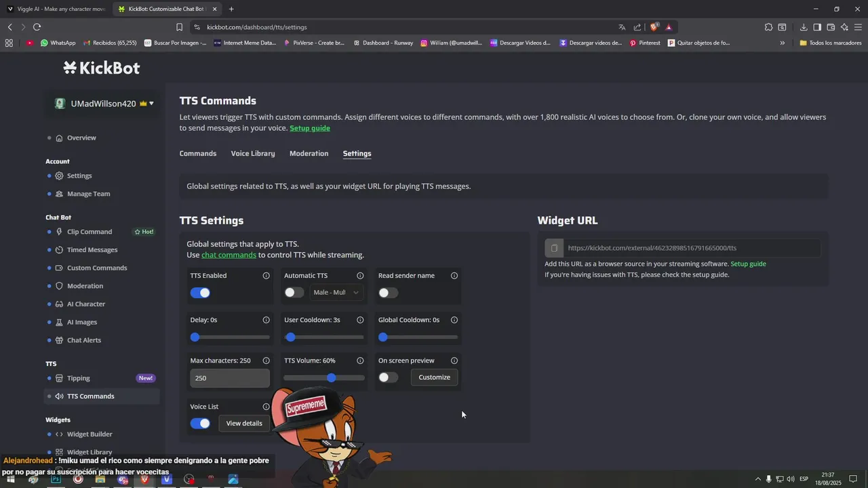Show info for Global Cooldown
Screen dimensions: 868x488
pyautogui.click(x=454, y=320)
